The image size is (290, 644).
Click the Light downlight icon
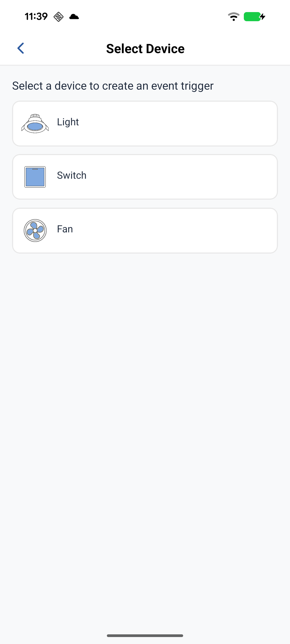[35, 124]
